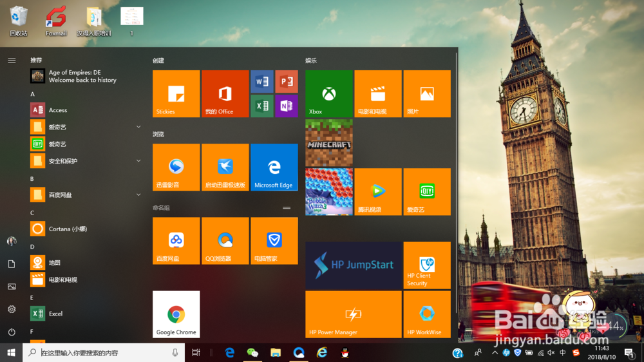Open the HP JumpStart tile
644x362 pixels.
click(x=353, y=265)
